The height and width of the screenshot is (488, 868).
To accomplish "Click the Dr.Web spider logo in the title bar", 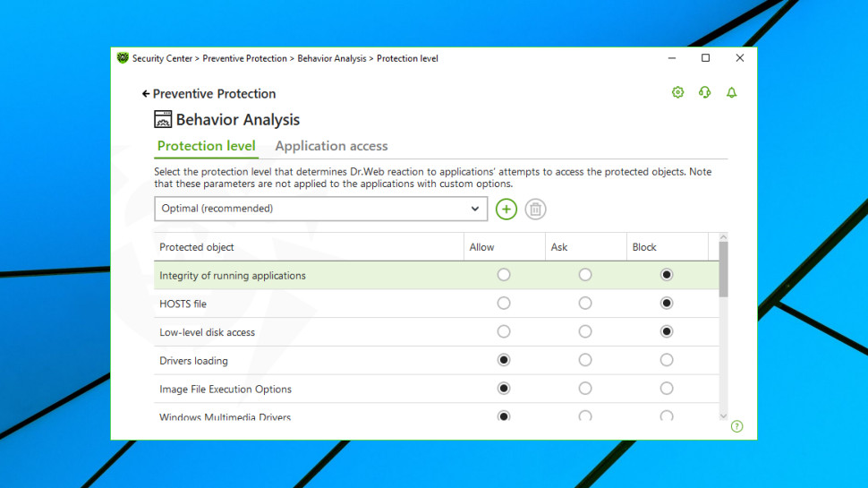I will pyautogui.click(x=123, y=58).
